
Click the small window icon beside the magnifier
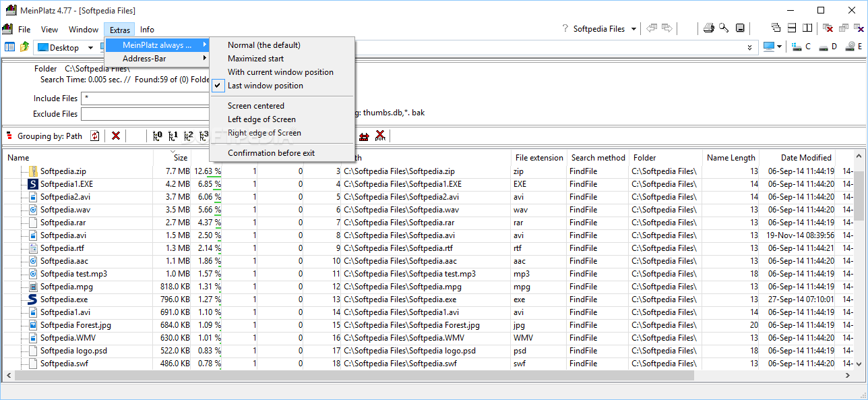[x=740, y=28]
